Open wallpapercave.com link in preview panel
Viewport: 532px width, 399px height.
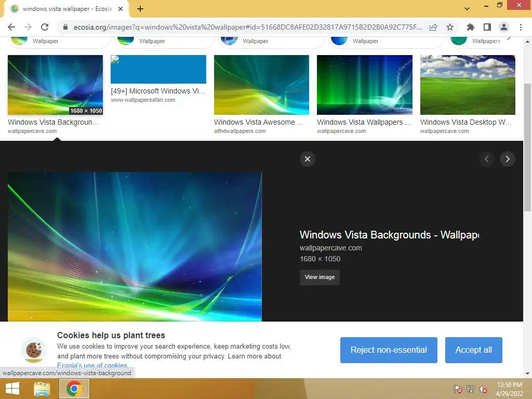coord(331,248)
